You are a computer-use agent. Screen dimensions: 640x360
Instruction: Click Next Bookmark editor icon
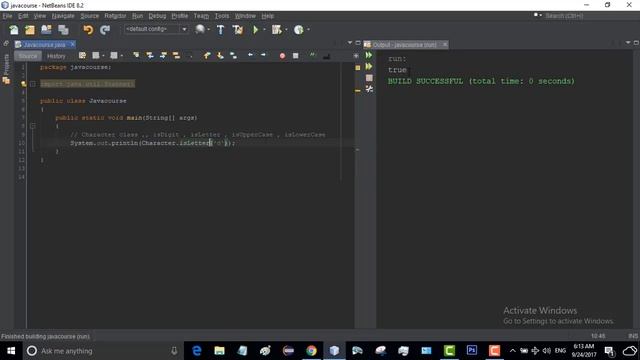click(220, 56)
